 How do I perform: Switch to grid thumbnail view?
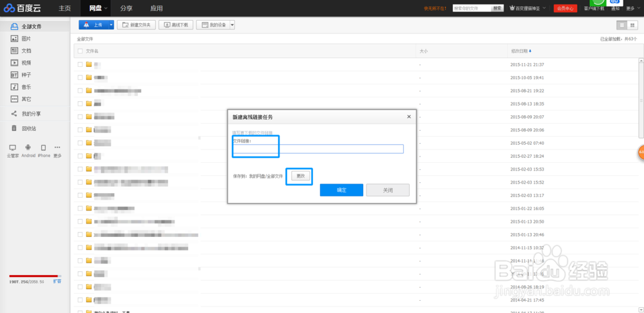tap(632, 25)
